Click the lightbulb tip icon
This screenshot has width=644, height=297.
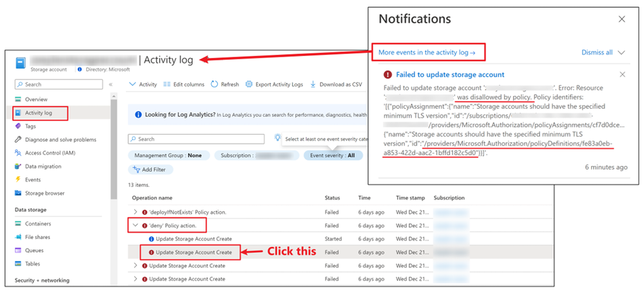pos(278,138)
